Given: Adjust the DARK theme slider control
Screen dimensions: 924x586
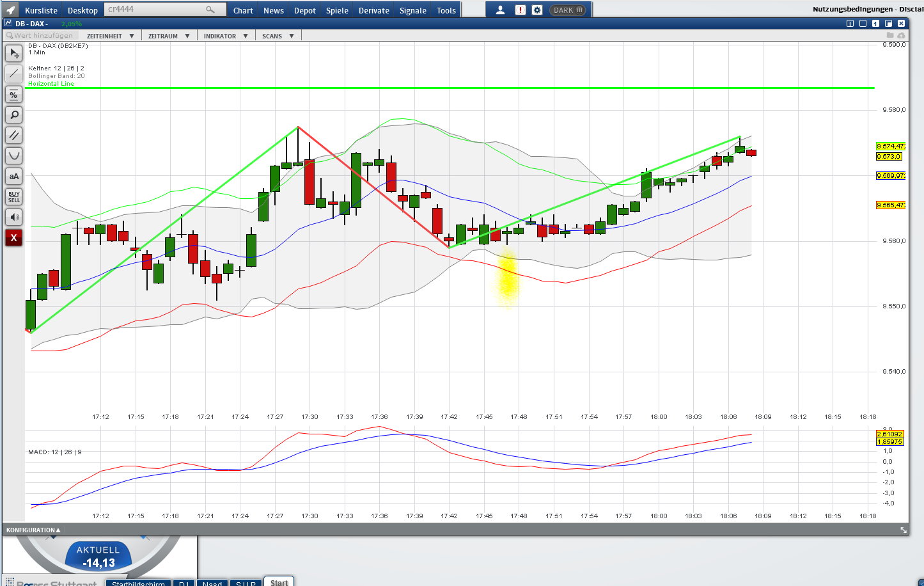Looking at the screenshot, I should coord(579,10).
